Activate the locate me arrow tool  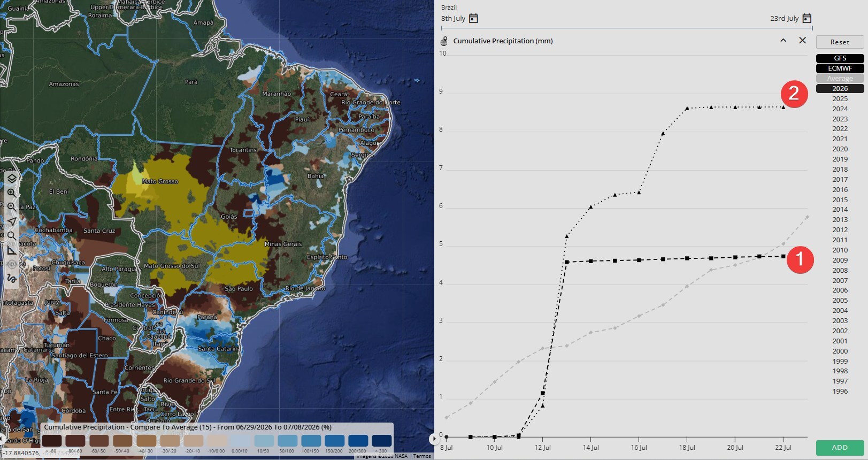tap(12, 221)
